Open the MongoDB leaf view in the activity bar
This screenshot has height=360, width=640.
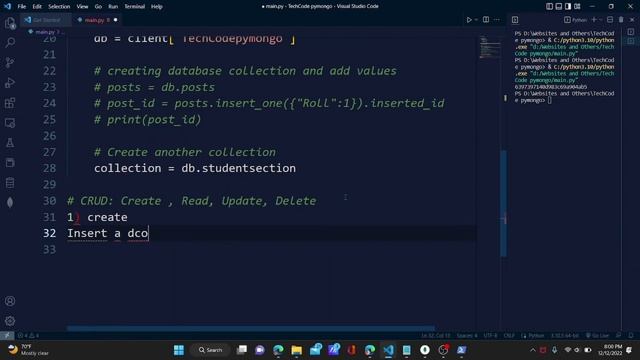(10, 202)
